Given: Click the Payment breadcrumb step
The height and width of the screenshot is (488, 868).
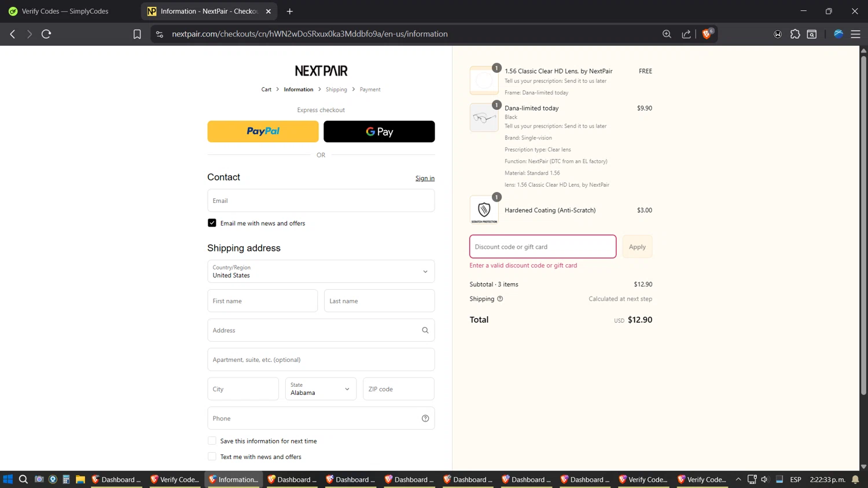Looking at the screenshot, I should (370, 90).
